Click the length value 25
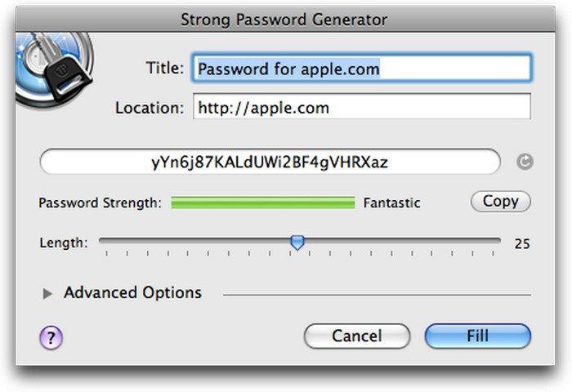This screenshot has height=392, width=572. coord(522,243)
